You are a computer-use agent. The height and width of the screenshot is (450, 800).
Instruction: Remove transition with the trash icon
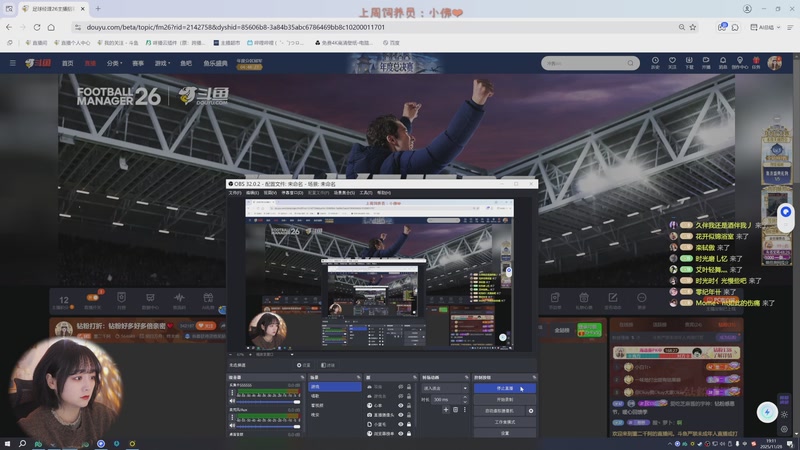[x=456, y=410]
